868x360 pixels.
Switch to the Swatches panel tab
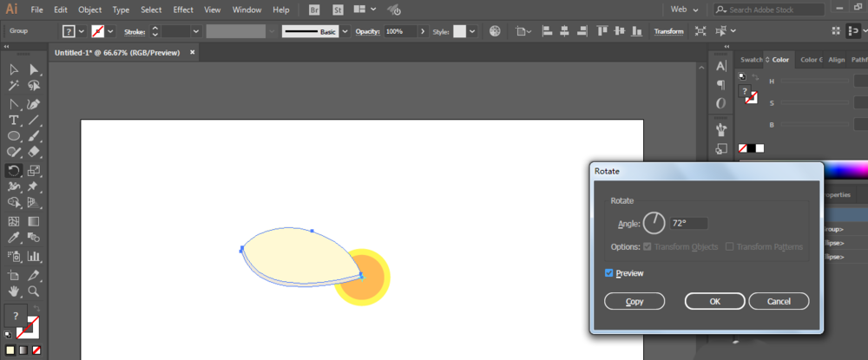[751, 60]
